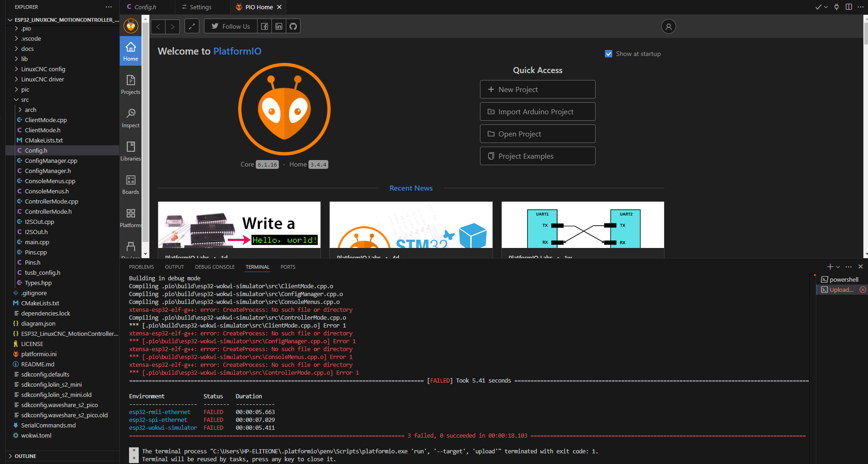Open the PlatformIO title link

click(x=237, y=51)
